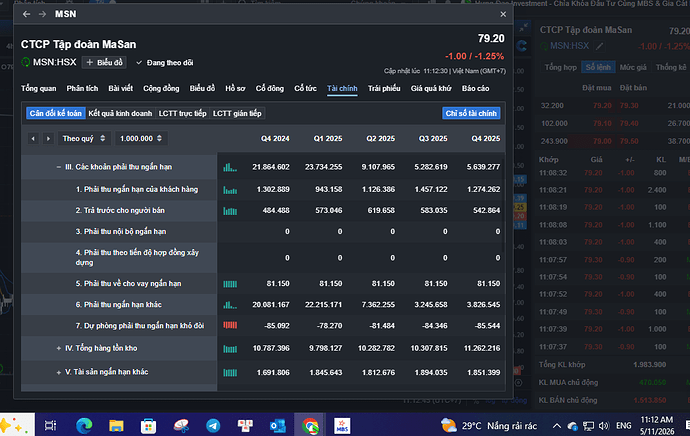Switch to Tổng hợp tab in background panel
The image size is (690, 436).
point(560,67)
